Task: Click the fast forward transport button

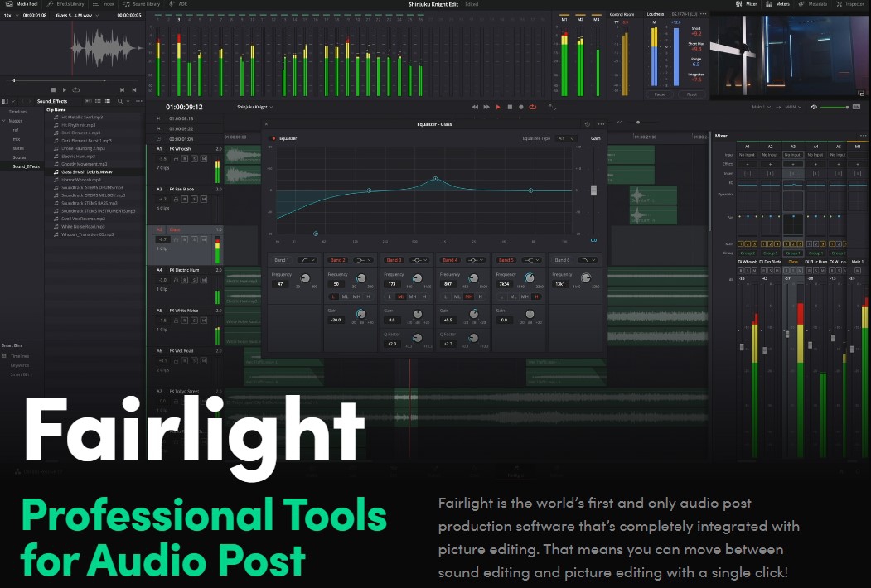Action: coord(486,107)
